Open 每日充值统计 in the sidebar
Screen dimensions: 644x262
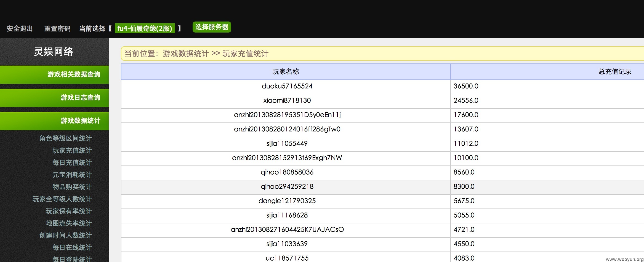[72, 162]
